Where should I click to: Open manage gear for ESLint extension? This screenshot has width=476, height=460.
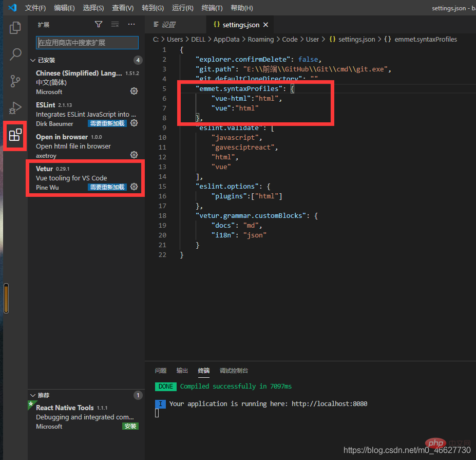click(x=134, y=123)
